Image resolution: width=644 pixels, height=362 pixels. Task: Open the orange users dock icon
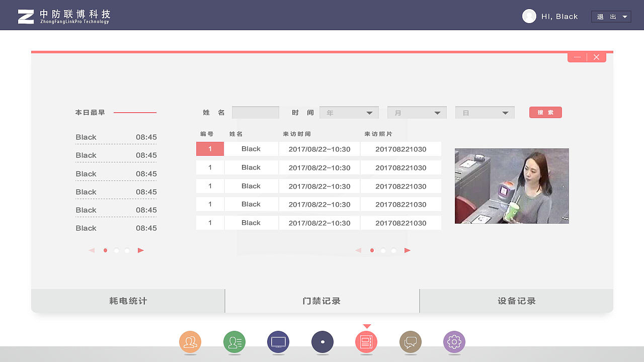pyautogui.click(x=190, y=342)
